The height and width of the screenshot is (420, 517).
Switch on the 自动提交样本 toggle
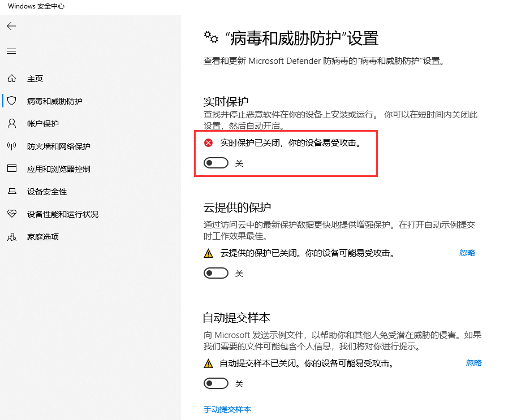[x=216, y=383]
